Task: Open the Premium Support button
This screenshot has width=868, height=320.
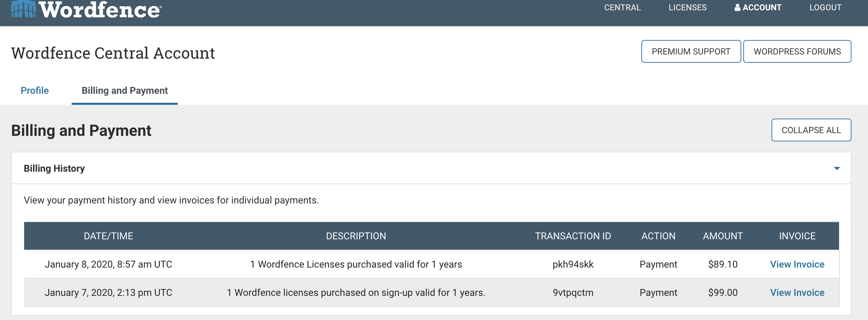Action: tap(691, 51)
